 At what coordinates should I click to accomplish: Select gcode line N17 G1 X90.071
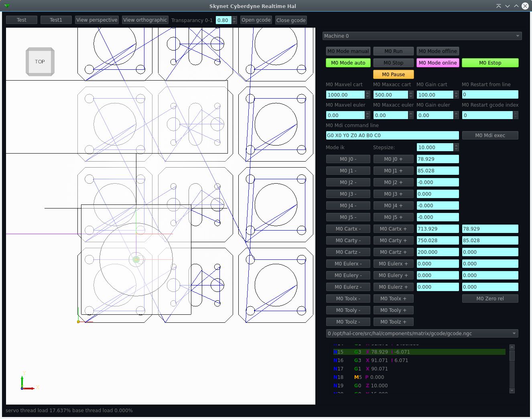tap(419, 368)
